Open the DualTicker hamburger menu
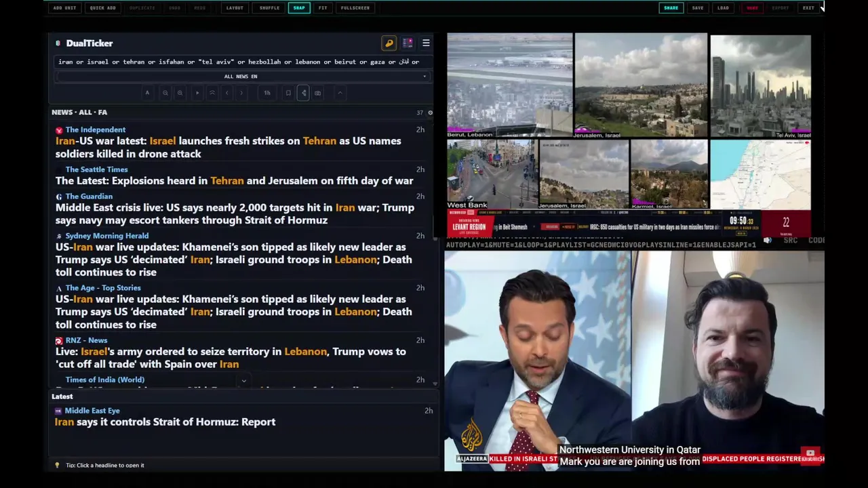Screen dimensions: 868x488 point(426,43)
